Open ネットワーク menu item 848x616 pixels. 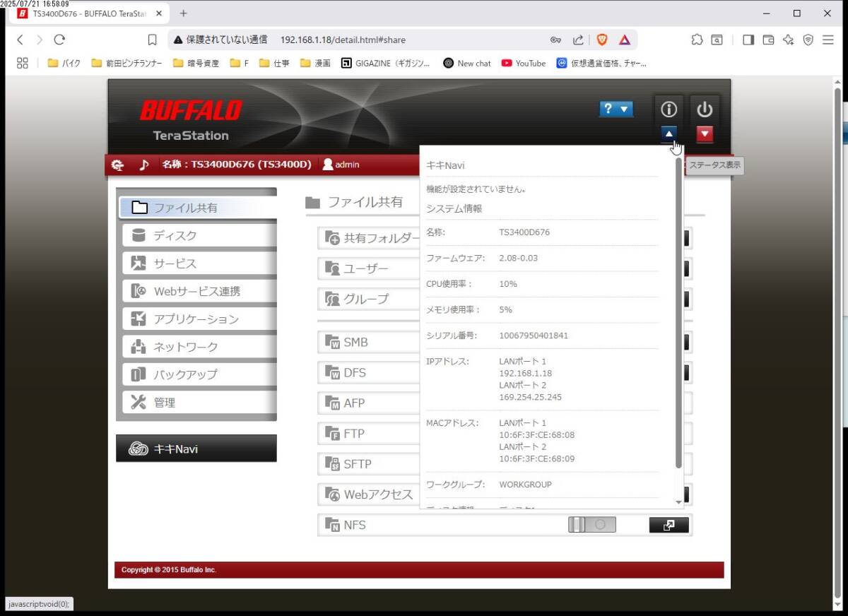[199, 347]
